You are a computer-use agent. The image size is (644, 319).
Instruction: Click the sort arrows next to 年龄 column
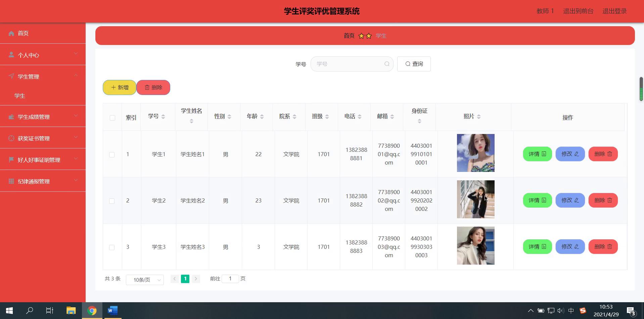click(262, 117)
